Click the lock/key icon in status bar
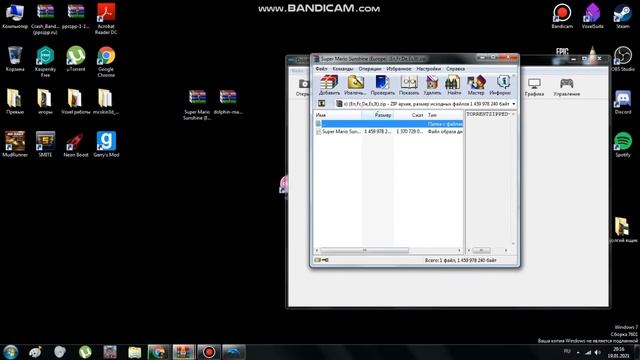This screenshot has width=640, height=360. (x=322, y=260)
